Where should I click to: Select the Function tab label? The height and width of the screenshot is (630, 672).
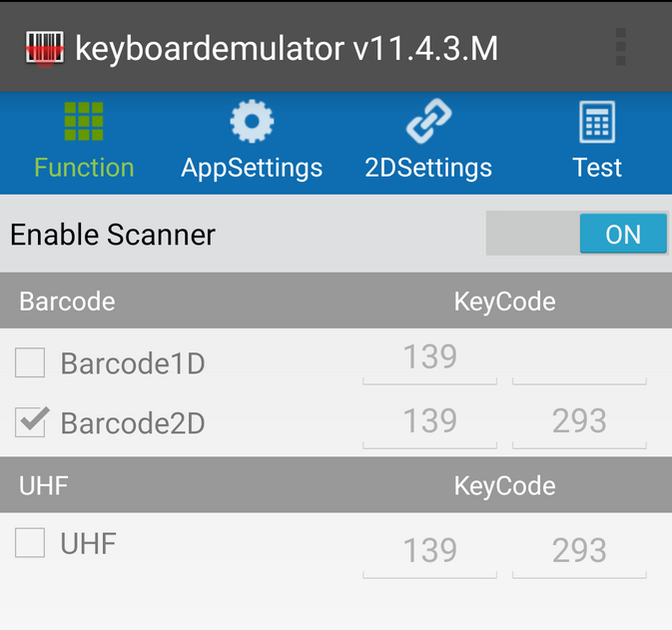click(x=84, y=168)
